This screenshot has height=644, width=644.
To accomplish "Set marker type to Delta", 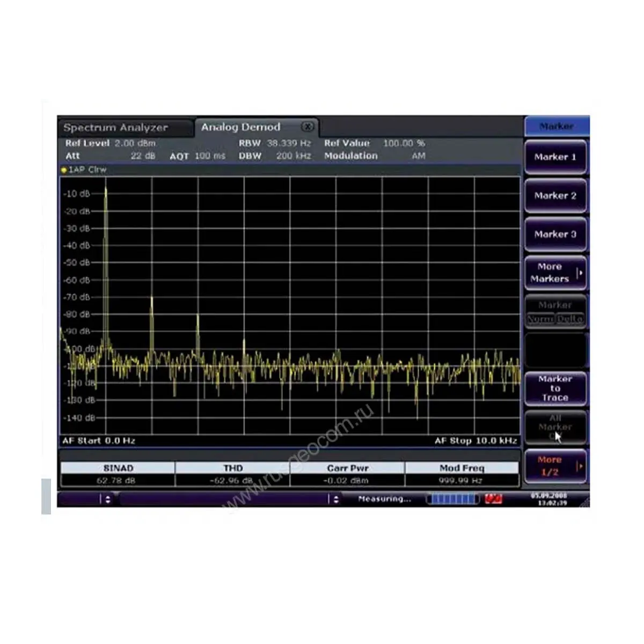I will [x=570, y=319].
